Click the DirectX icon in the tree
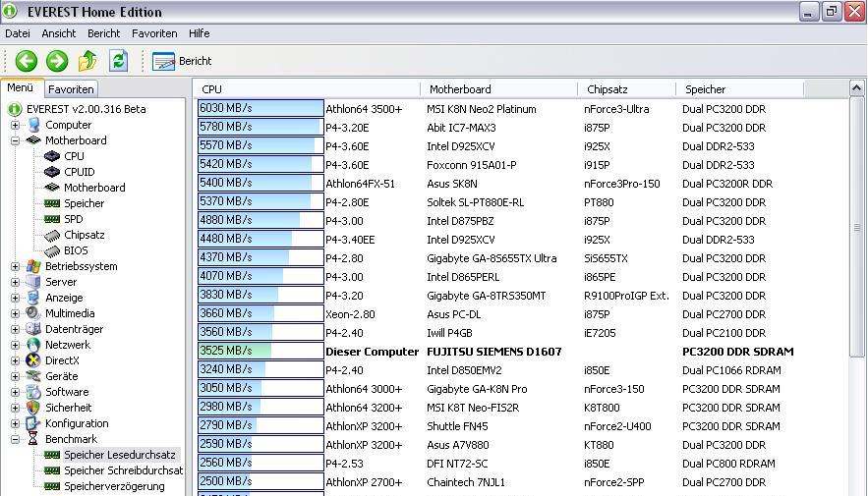Viewport: 868px width, 496px height. [x=33, y=360]
